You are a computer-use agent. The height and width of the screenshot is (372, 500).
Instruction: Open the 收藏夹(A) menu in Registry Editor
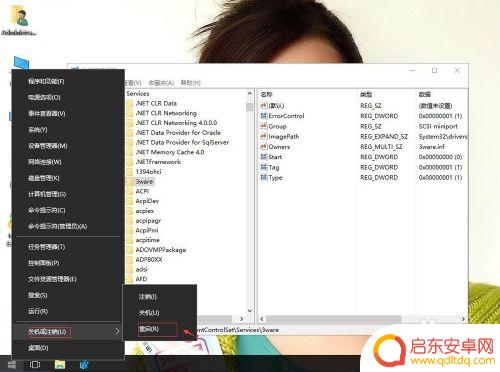[x=161, y=83]
